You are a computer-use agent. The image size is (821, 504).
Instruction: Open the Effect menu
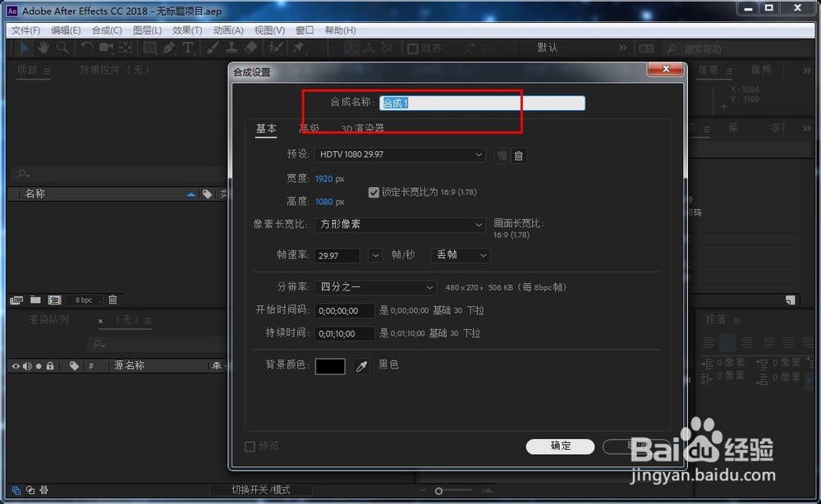click(187, 30)
